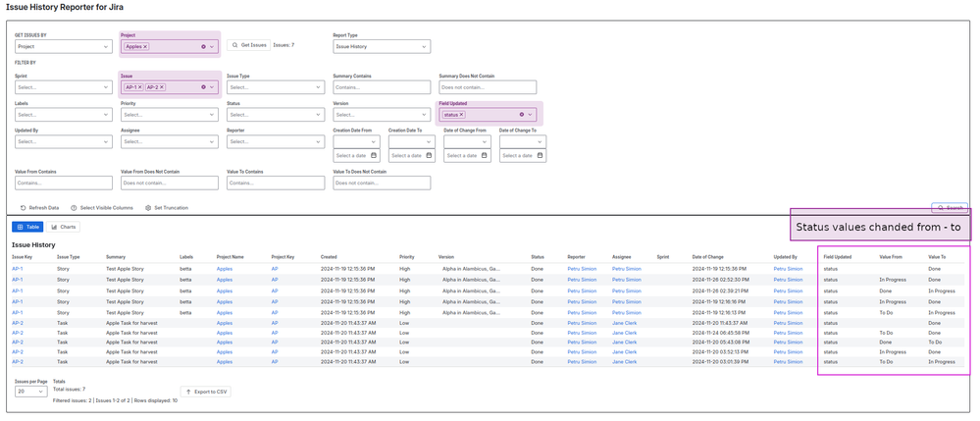Switch to the Charts tab
The height and width of the screenshot is (421, 980).
click(x=63, y=227)
